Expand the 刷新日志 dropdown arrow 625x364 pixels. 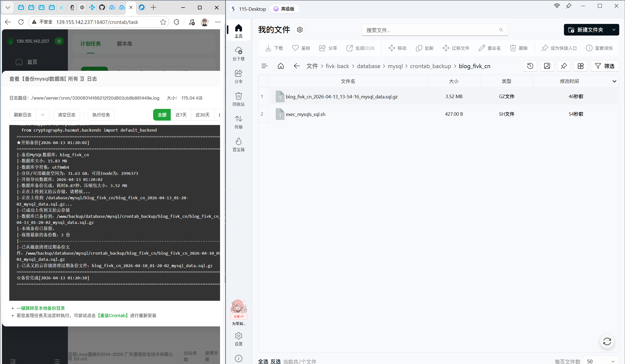coord(43,115)
